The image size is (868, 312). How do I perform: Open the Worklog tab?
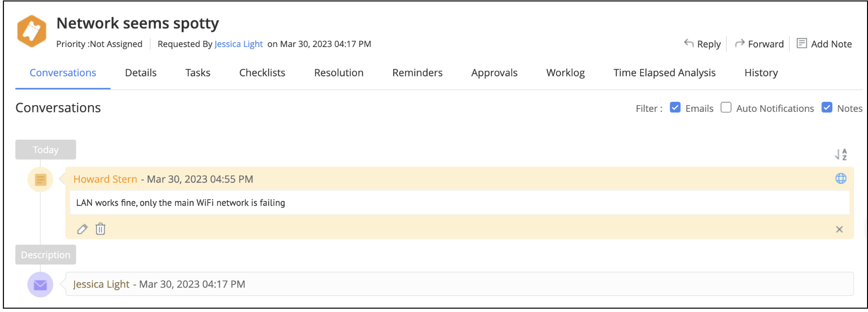(565, 73)
